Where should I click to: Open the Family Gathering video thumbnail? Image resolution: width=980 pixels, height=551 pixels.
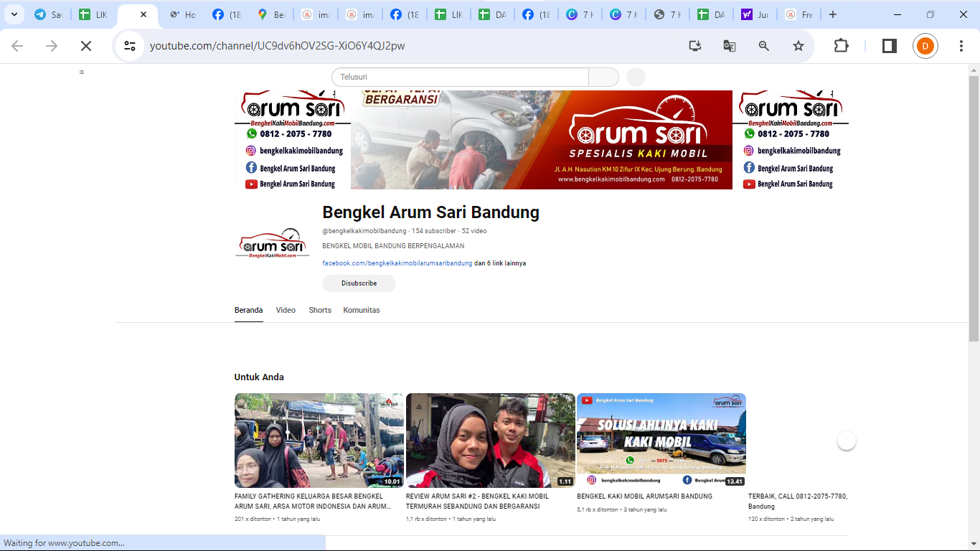click(x=319, y=441)
